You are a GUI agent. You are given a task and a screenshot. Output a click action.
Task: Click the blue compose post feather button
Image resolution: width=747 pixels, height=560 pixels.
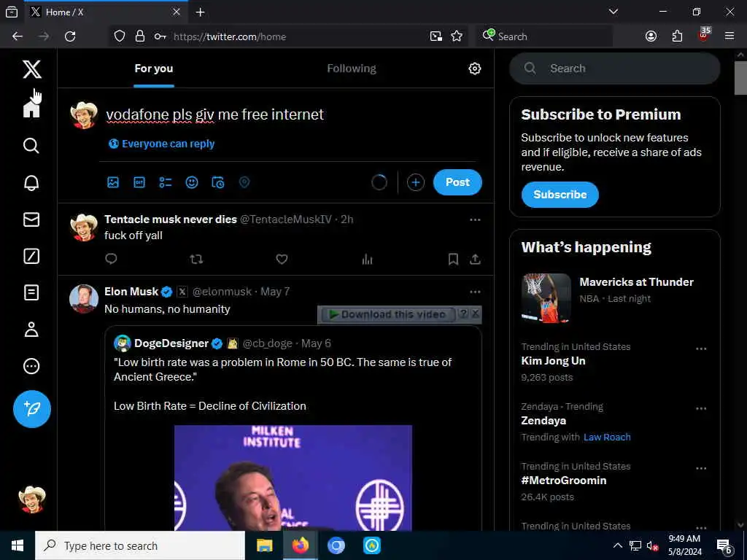[32, 409]
